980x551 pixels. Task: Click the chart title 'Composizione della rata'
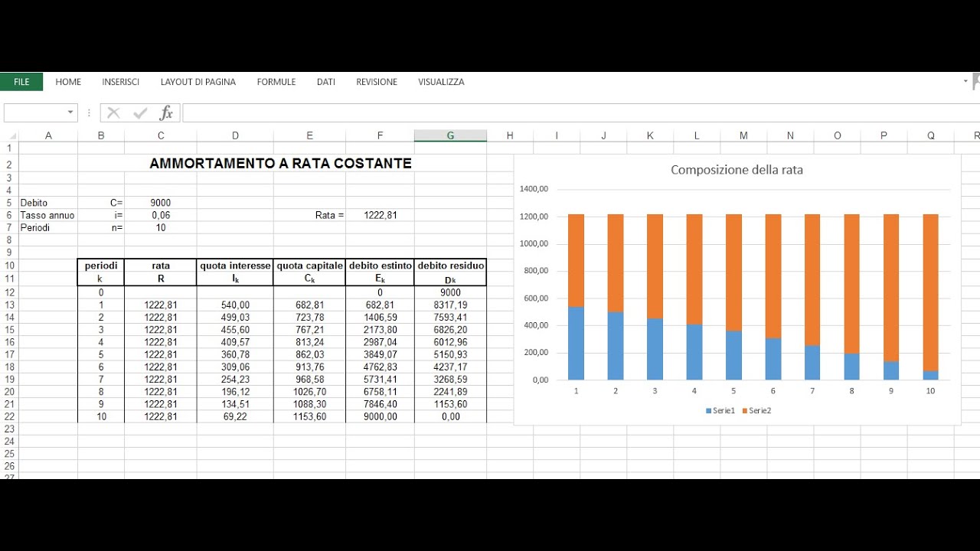(x=737, y=170)
